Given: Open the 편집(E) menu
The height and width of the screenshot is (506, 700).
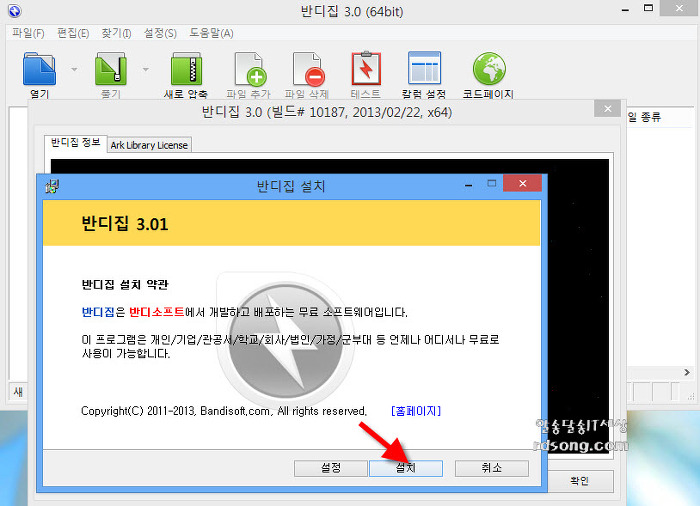Looking at the screenshot, I should click(74, 33).
